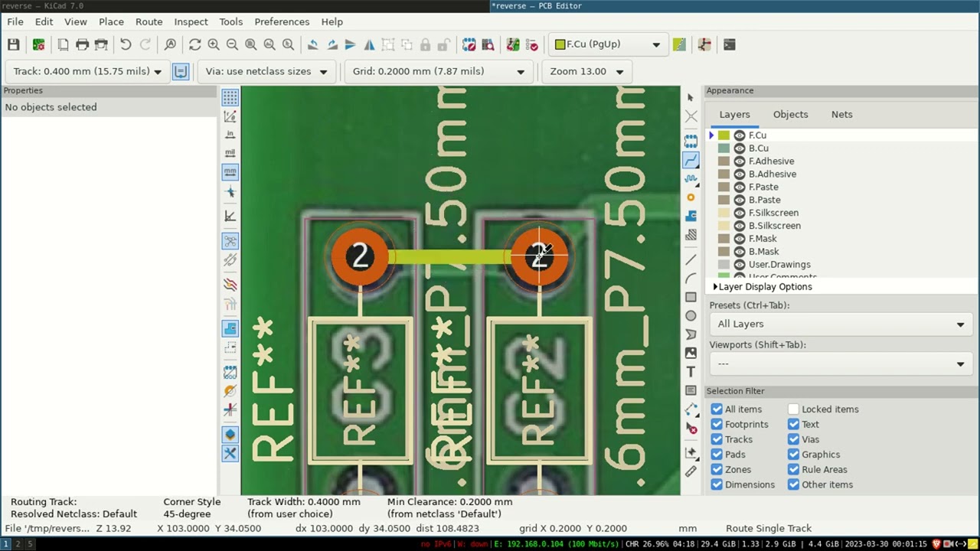Select the Route Tracks tool

click(691, 160)
